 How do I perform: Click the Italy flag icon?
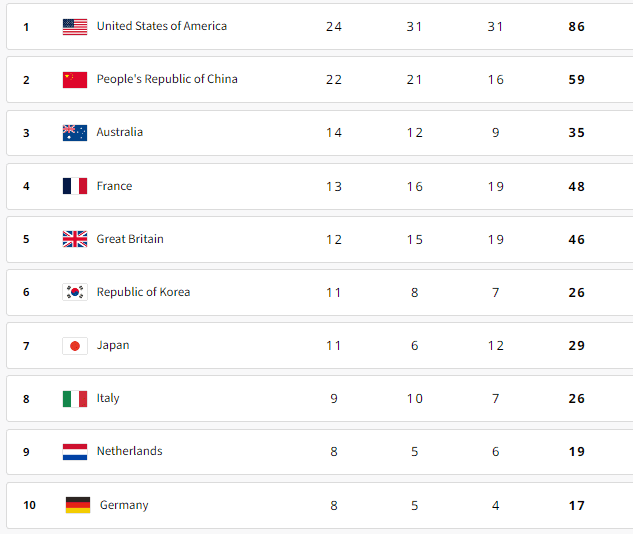[x=75, y=399]
